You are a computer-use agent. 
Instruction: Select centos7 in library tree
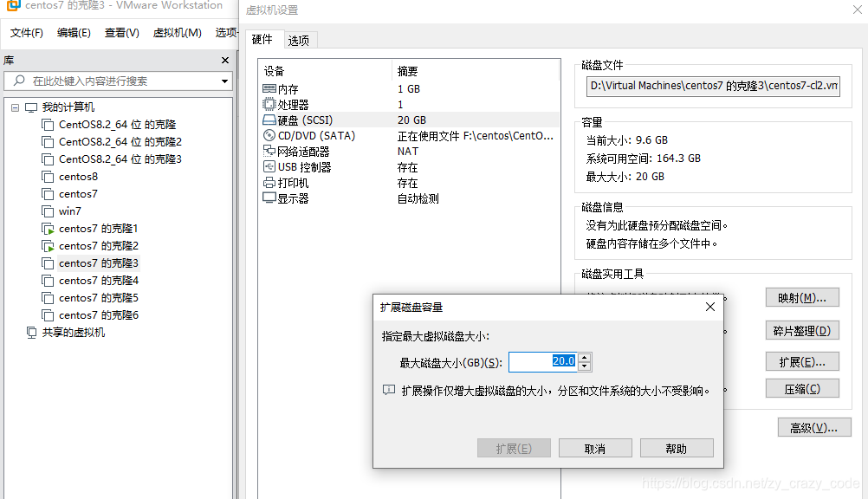(x=78, y=194)
